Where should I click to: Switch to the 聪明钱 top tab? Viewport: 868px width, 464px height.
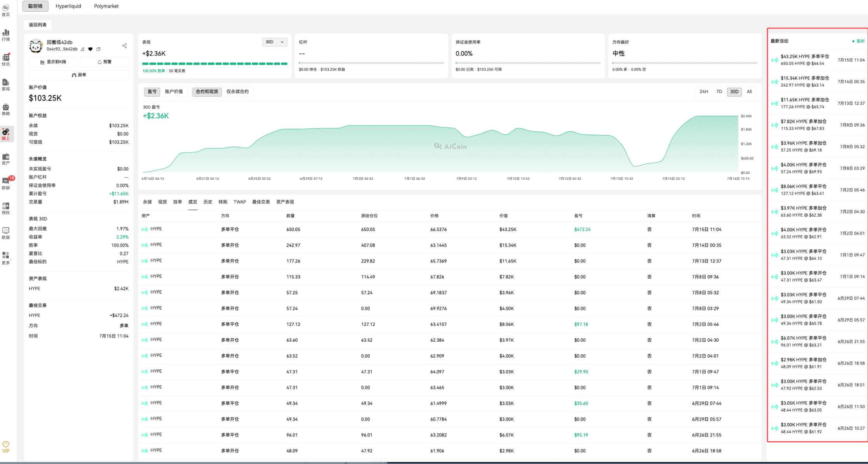(35, 6)
